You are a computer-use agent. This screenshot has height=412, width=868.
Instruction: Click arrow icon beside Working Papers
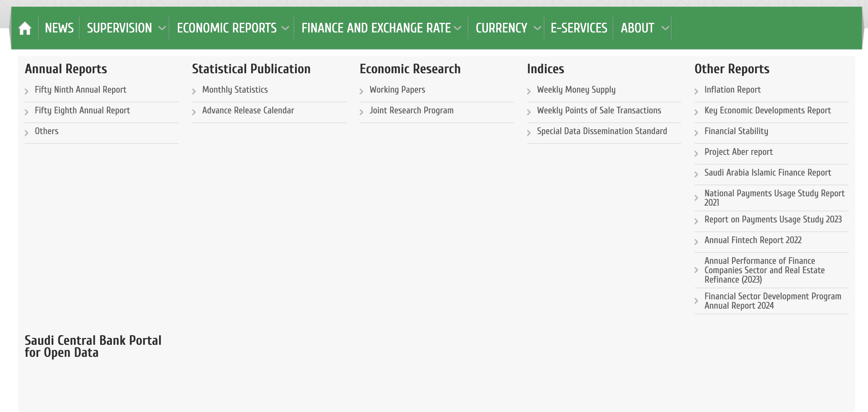point(361,91)
